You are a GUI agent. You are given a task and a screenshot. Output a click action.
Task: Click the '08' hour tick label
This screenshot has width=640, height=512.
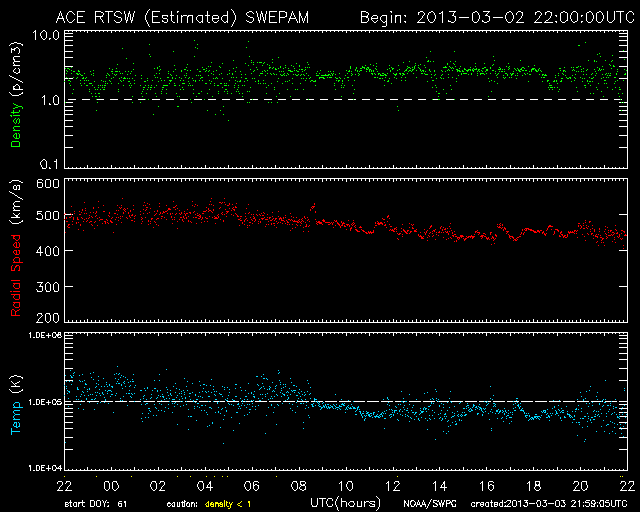click(x=299, y=486)
